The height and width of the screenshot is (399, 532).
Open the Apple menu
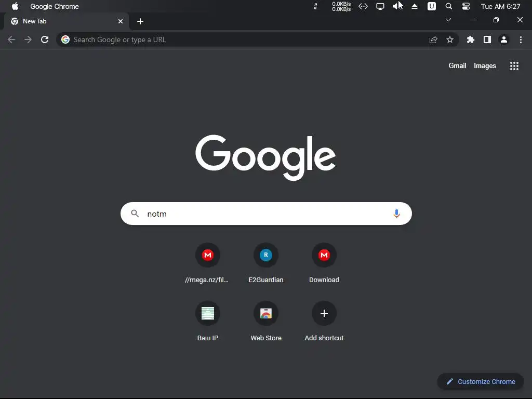[15, 6]
